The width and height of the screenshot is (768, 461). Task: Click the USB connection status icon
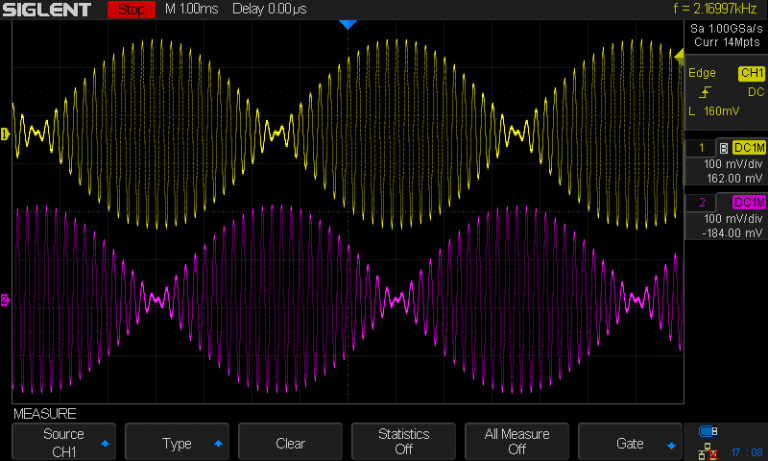click(x=707, y=431)
